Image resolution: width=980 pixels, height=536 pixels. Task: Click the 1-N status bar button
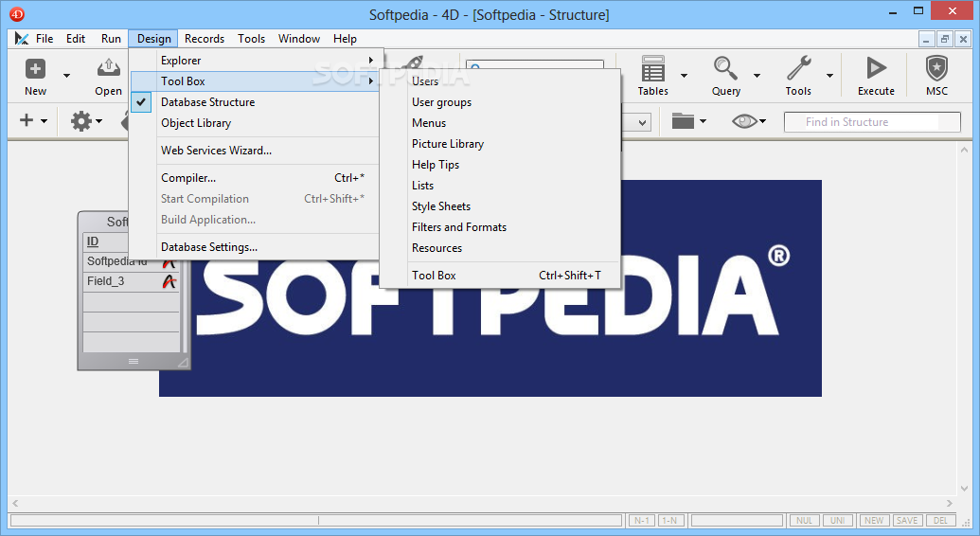[670, 520]
